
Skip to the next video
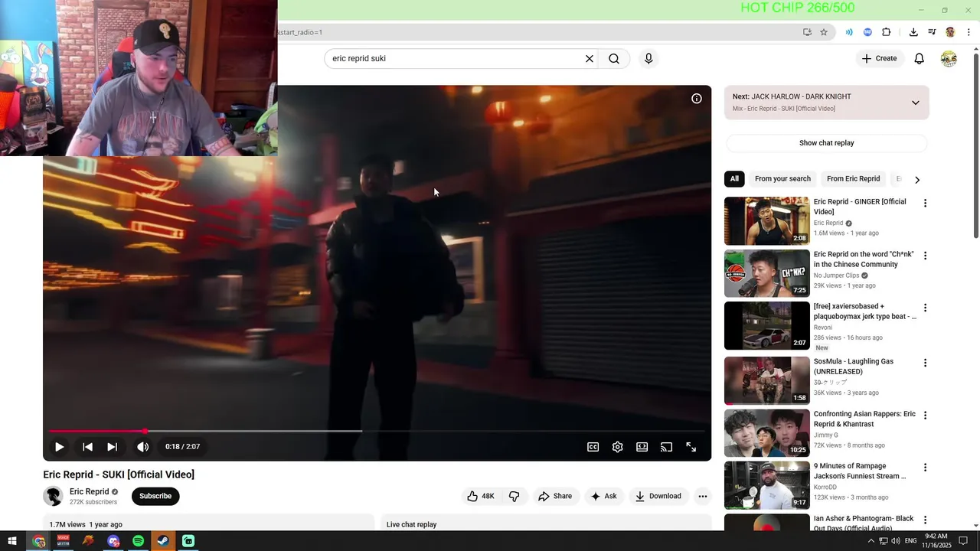(112, 447)
